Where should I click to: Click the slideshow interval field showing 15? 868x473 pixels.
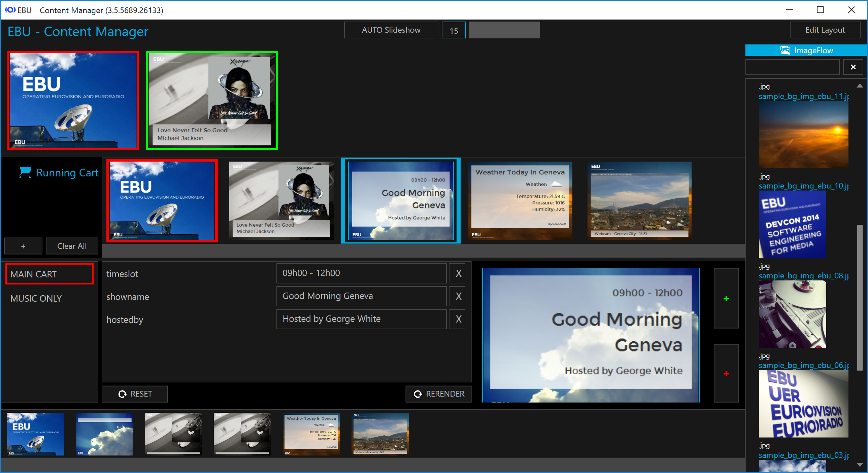[453, 30]
